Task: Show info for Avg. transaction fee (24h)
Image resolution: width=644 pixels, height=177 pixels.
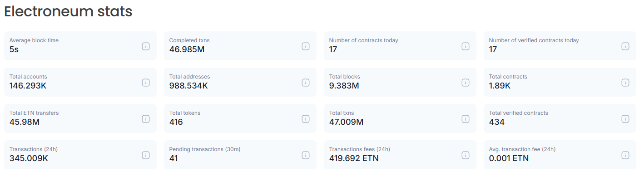Action: [x=625, y=155]
